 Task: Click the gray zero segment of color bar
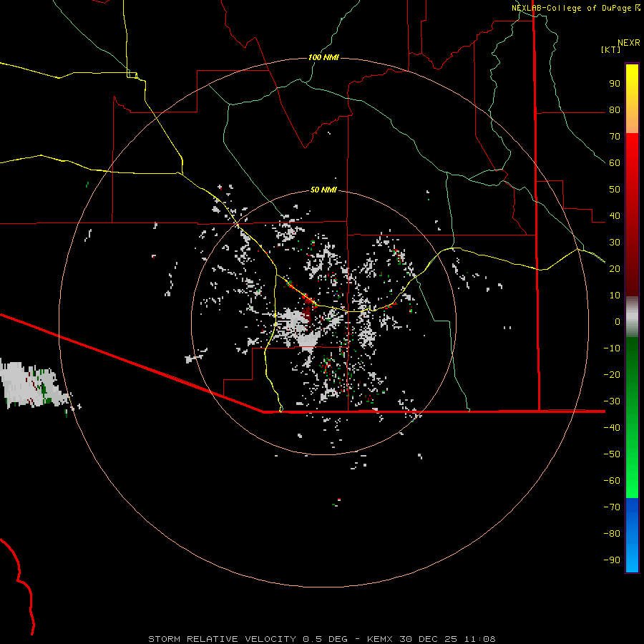(x=632, y=317)
